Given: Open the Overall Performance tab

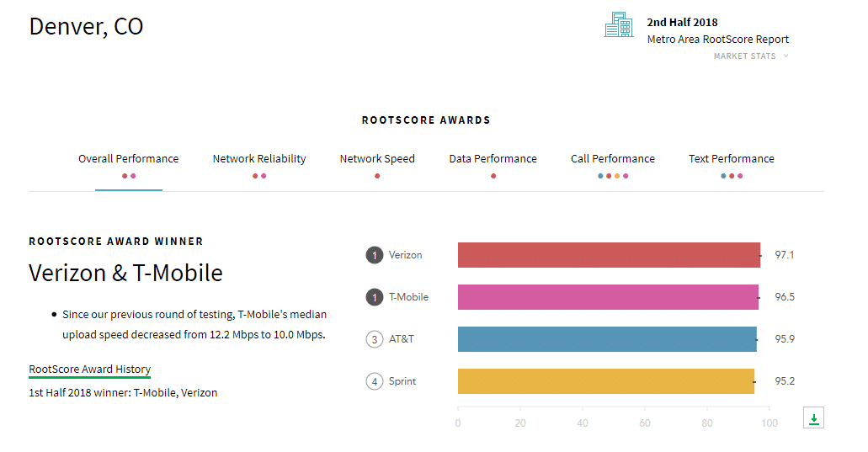Looking at the screenshot, I should (129, 159).
